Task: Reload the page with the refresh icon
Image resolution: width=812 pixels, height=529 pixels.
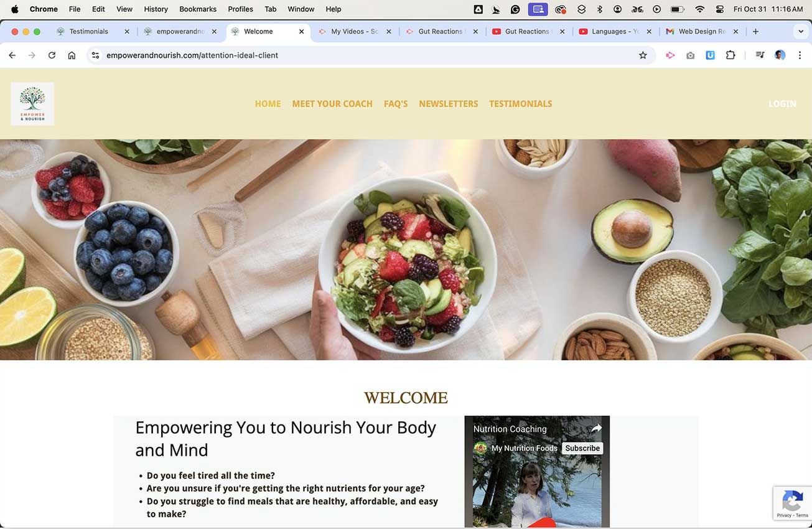Action: (x=52, y=55)
